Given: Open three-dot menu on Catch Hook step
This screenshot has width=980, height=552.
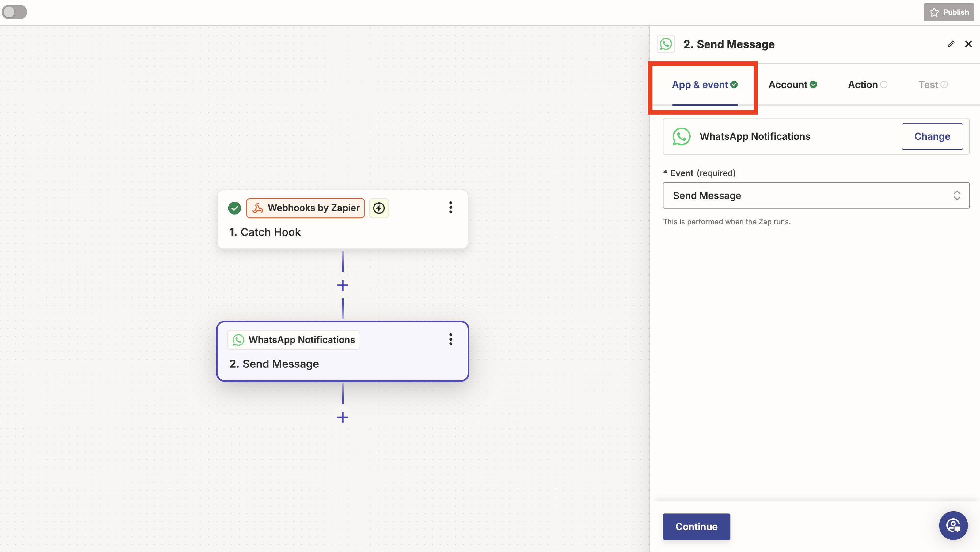Looking at the screenshot, I should 450,208.
